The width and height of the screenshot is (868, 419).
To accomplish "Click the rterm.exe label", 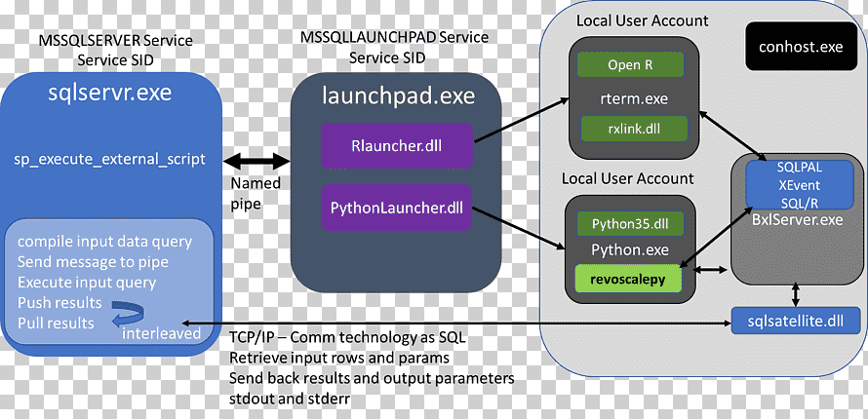I will pos(633,99).
